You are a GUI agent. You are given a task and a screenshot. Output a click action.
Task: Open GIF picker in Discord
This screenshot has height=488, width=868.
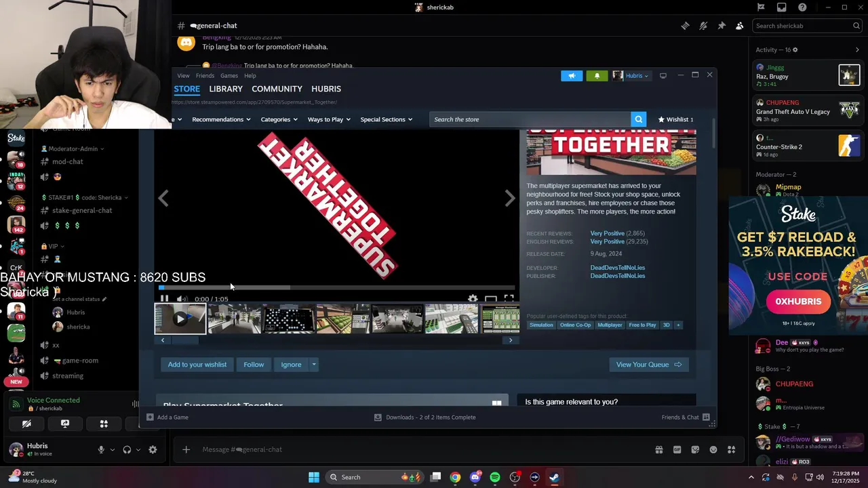pyautogui.click(x=677, y=449)
